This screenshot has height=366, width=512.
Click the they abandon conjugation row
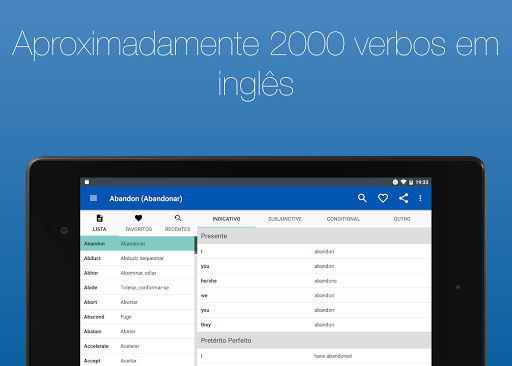pos(314,325)
